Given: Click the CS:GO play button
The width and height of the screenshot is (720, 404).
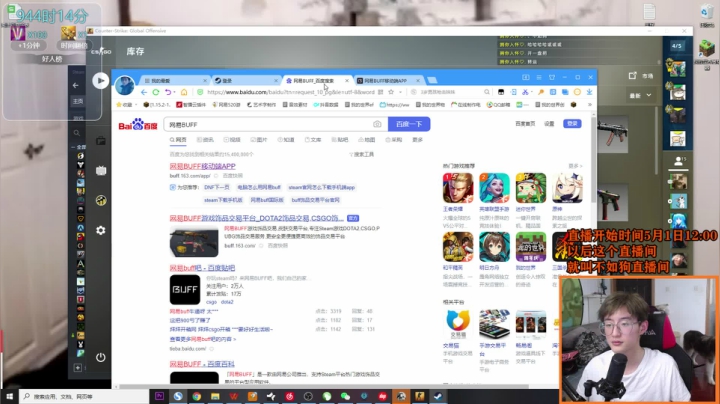Looking at the screenshot, I should tap(101, 81).
